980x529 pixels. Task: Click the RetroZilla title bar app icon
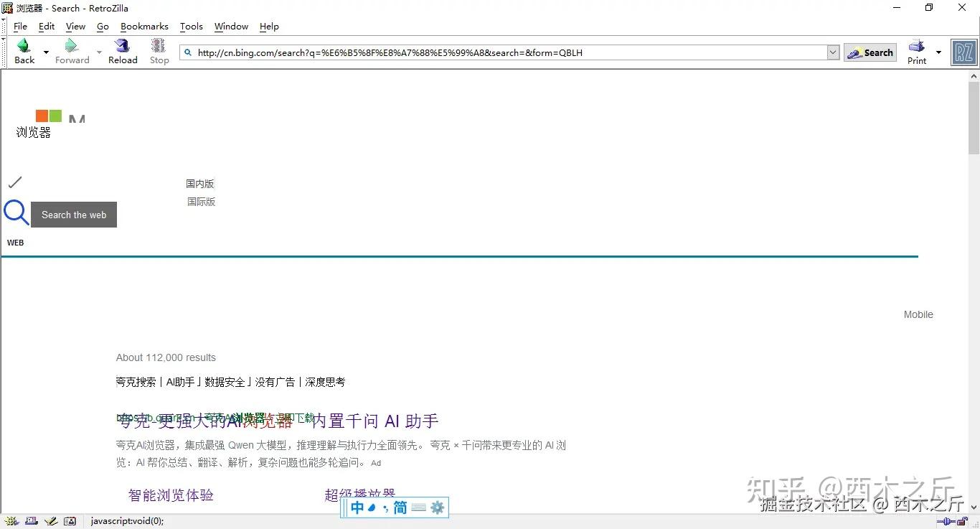click(x=7, y=8)
